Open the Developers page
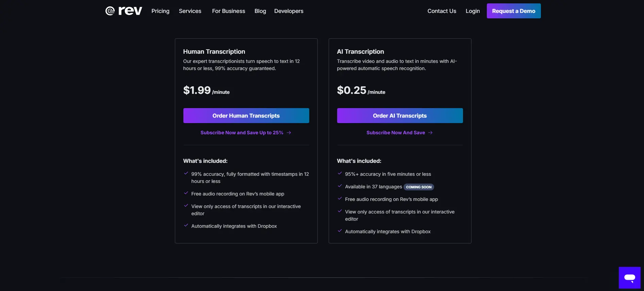644x291 pixels. [x=289, y=11]
